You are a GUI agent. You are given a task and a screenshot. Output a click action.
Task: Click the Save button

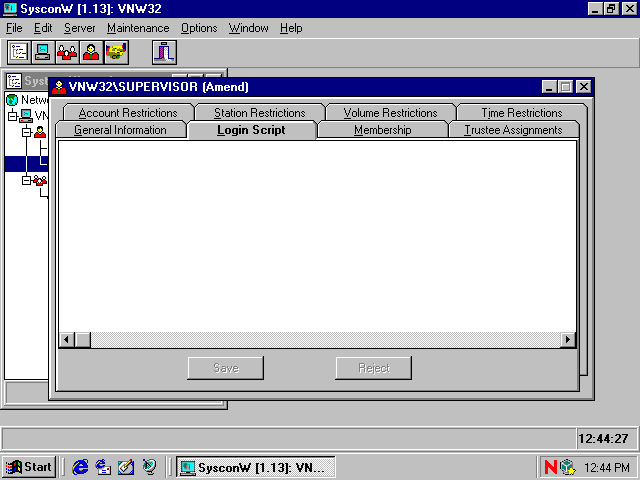226,368
